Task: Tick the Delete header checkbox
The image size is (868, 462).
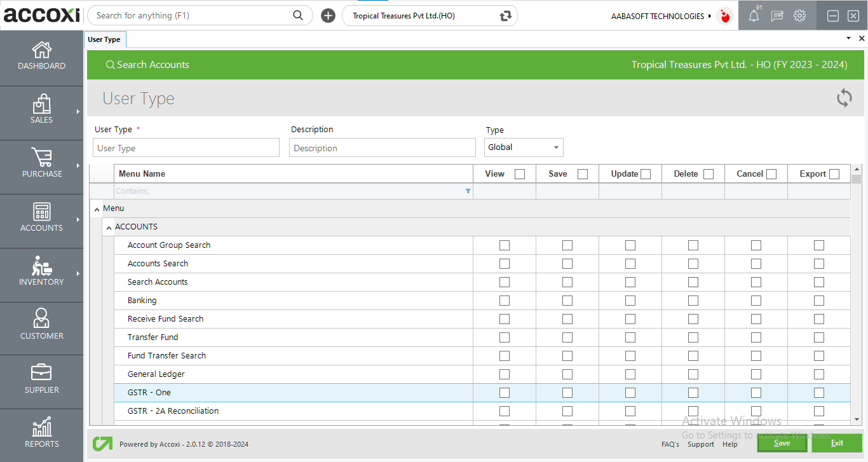Action: coord(708,173)
